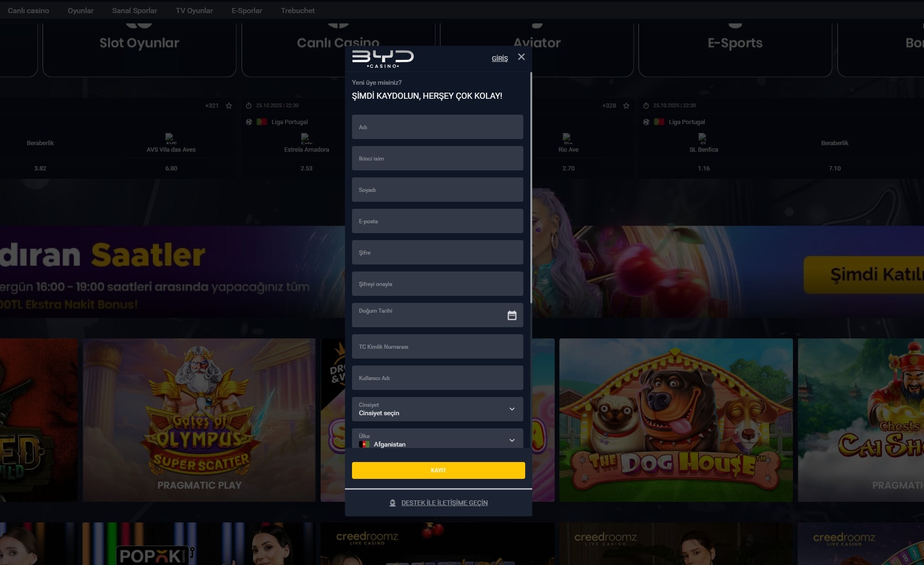Click the headset support icon

pos(392,503)
